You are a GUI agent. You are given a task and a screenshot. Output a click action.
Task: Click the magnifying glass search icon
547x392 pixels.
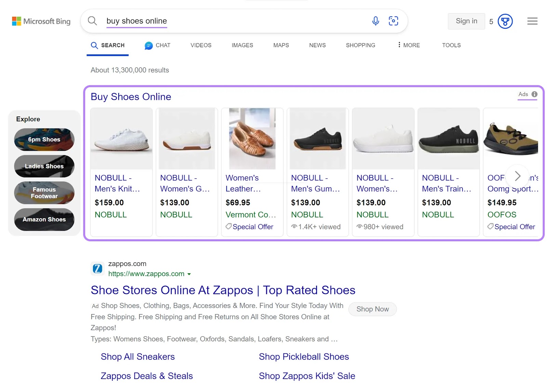(92, 21)
